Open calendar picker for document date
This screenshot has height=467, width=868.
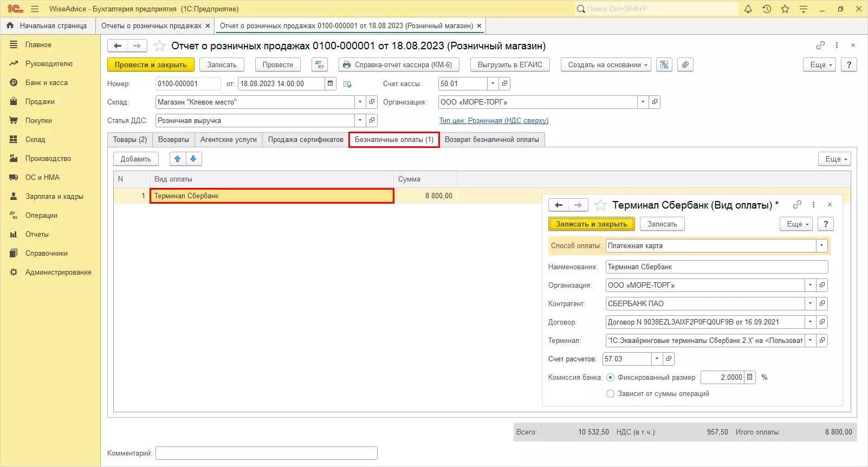tap(331, 84)
